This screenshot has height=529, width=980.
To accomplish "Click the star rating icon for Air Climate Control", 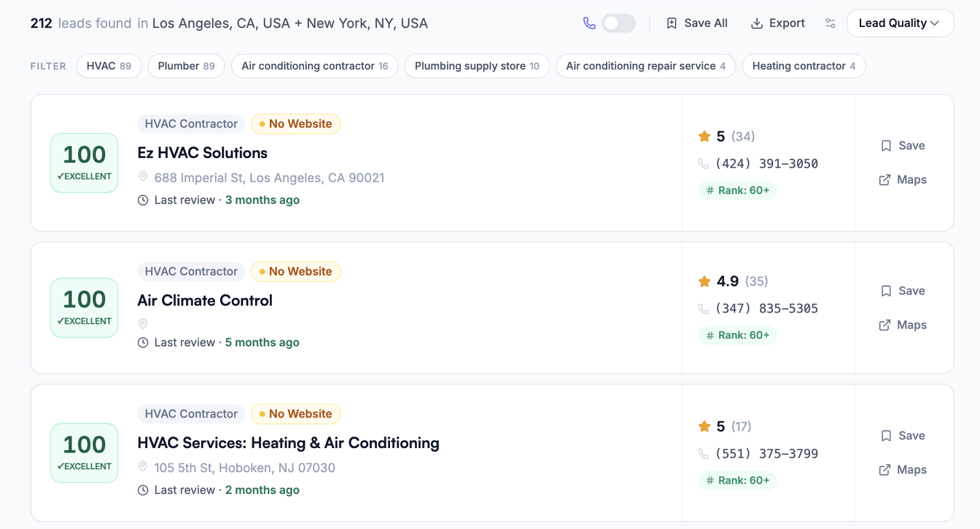I will tap(704, 281).
